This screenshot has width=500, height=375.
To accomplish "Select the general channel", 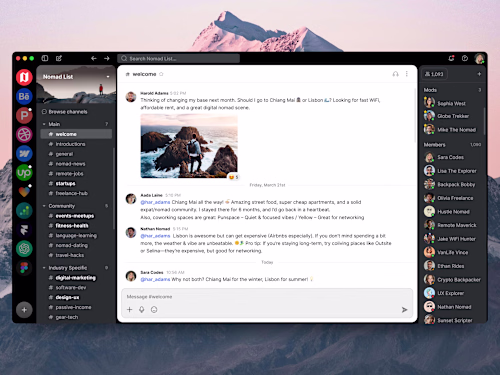I will [76, 154].
